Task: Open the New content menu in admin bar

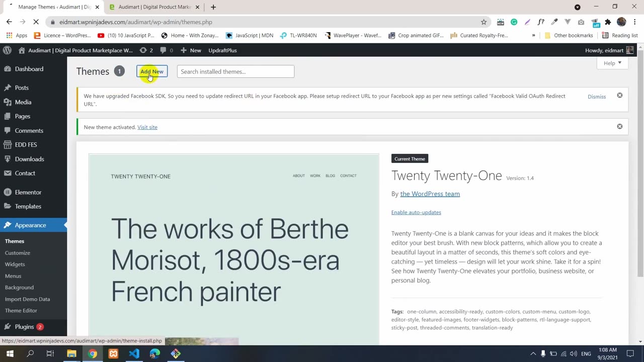Action: click(191, 50)
